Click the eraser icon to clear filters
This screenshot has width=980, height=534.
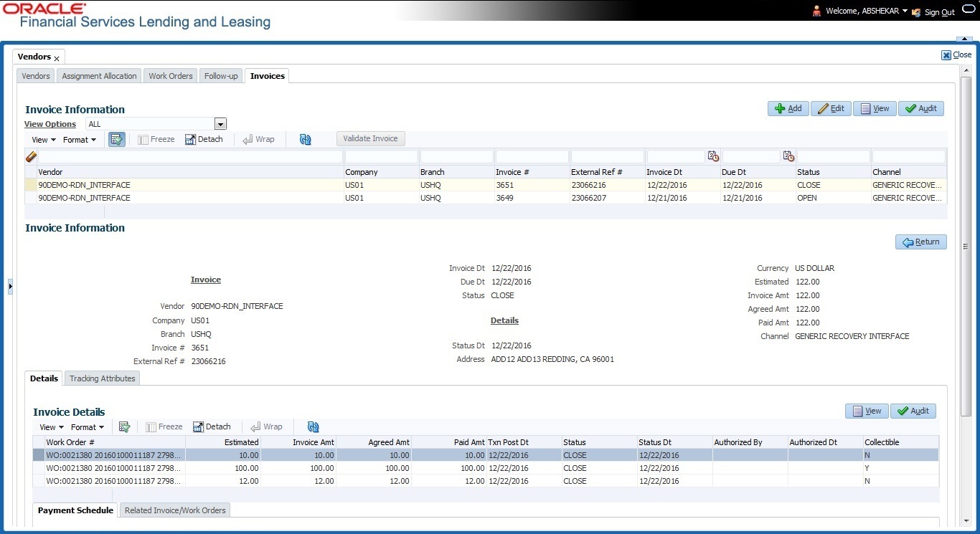coord(31,157)
